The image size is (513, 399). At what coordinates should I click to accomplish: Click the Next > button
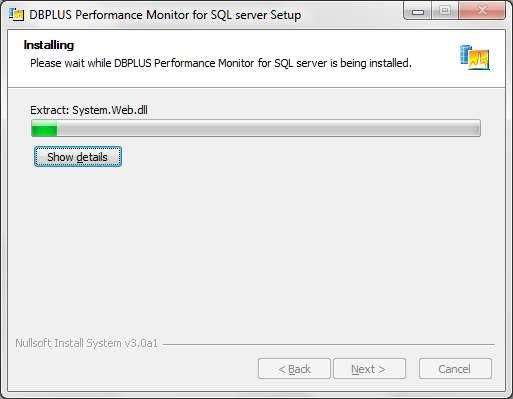click(369, 369)
